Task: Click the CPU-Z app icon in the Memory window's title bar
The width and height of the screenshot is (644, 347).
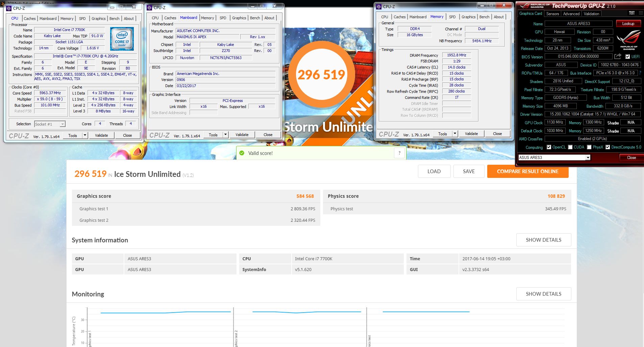Action: click(x=379, y=6)
